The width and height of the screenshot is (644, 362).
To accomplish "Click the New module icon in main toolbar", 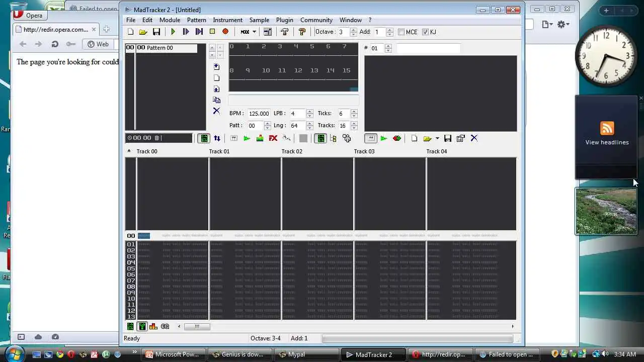I will 131,32.
